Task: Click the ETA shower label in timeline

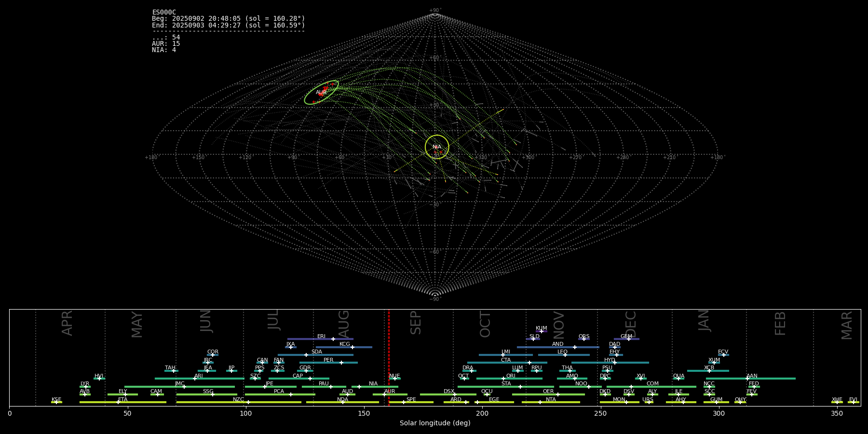Action: (123, 400)
